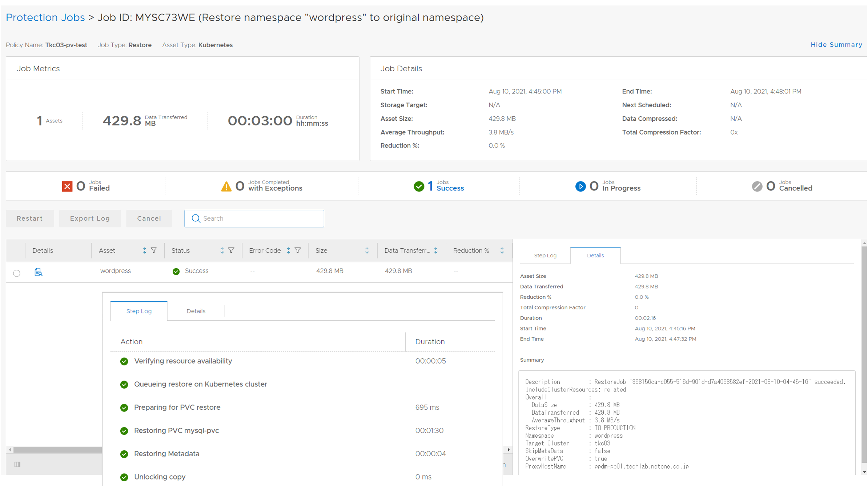Screen dimensions: 868x486
Task: Click the table horizontal scrollbar thumb
Action: [57, 450]
